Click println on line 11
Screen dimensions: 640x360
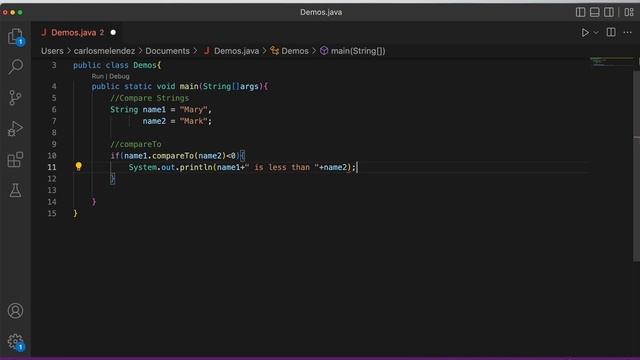pos(196,167)
